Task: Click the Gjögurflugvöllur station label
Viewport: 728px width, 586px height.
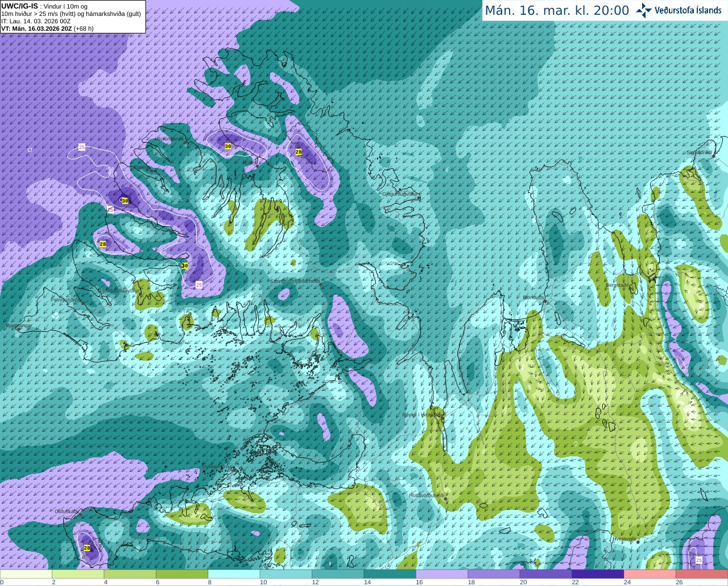Action: click(x=400, y=194)
